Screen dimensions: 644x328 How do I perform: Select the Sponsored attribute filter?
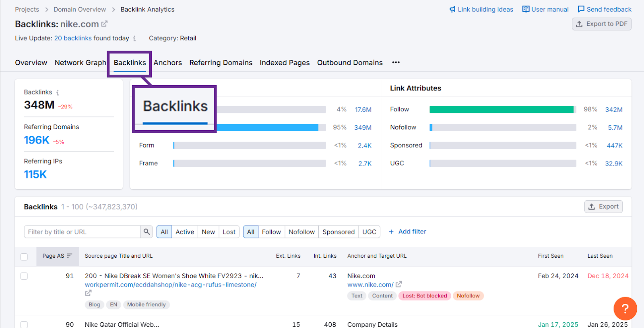pos(339,232)
